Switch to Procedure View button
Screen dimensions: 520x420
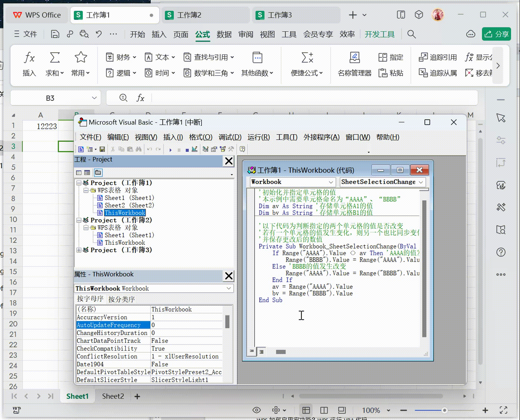[x=252, y=352]
